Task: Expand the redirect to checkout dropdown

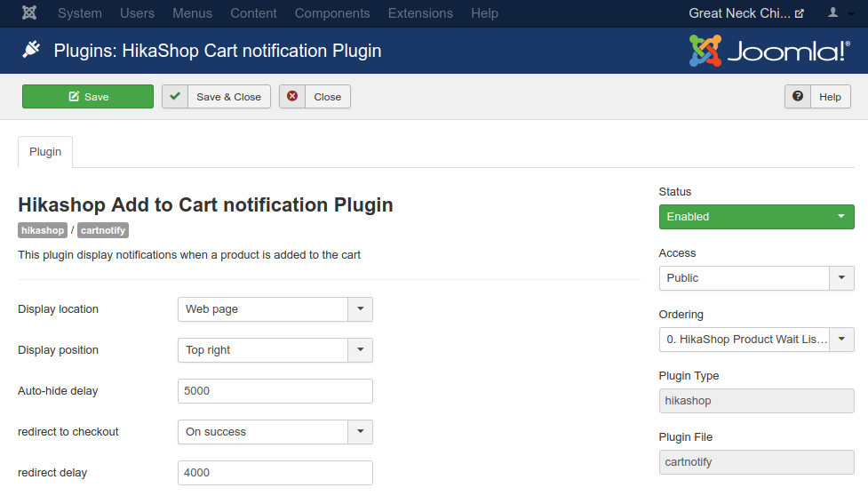Action: [275, 432]
